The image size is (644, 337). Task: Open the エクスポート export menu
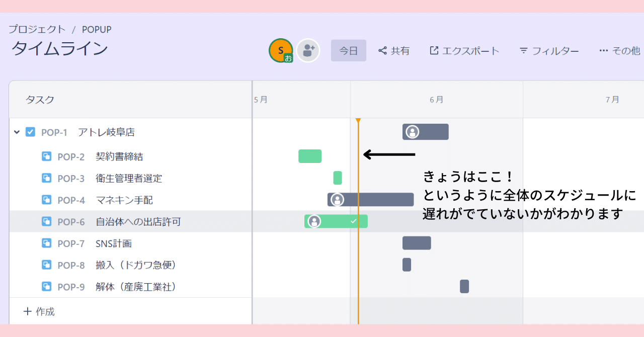coord(463,50)
